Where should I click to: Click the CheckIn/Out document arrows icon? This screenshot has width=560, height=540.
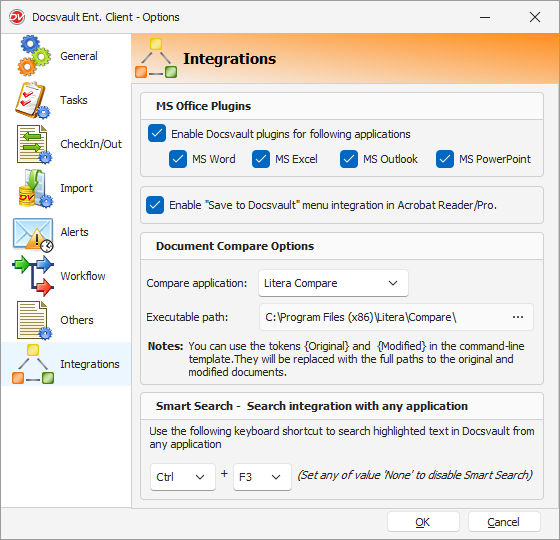coord(34,144)
